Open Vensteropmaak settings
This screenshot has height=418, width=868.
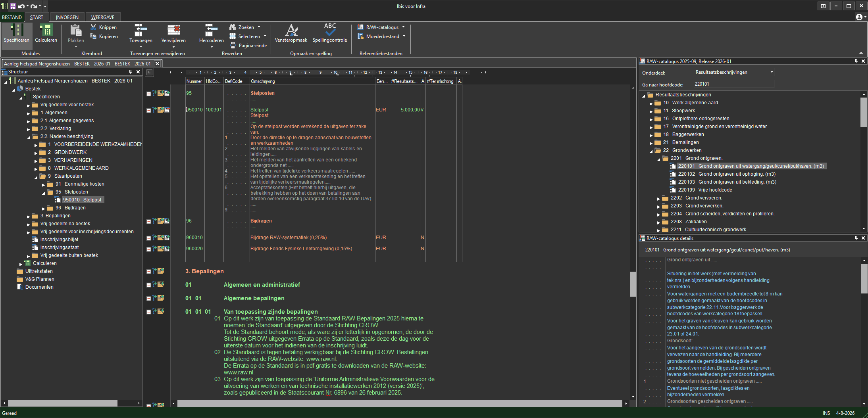pos(291,33)
